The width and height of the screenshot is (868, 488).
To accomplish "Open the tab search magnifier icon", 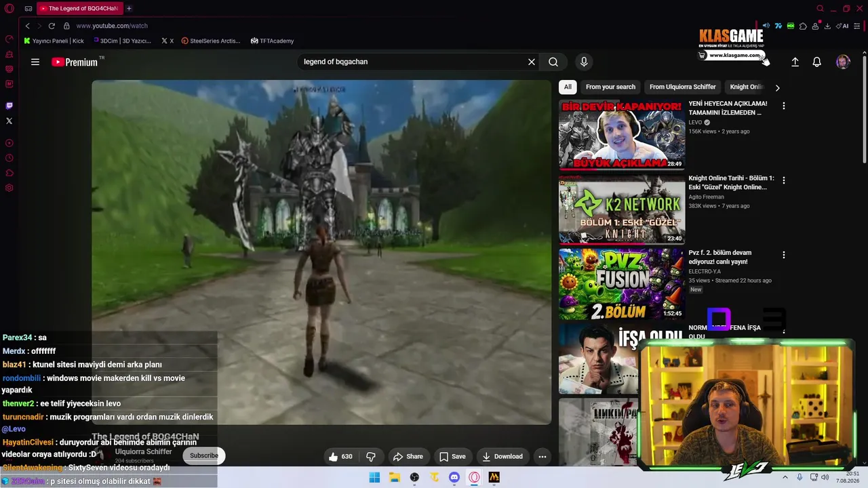I will click(x=820, y=9).
